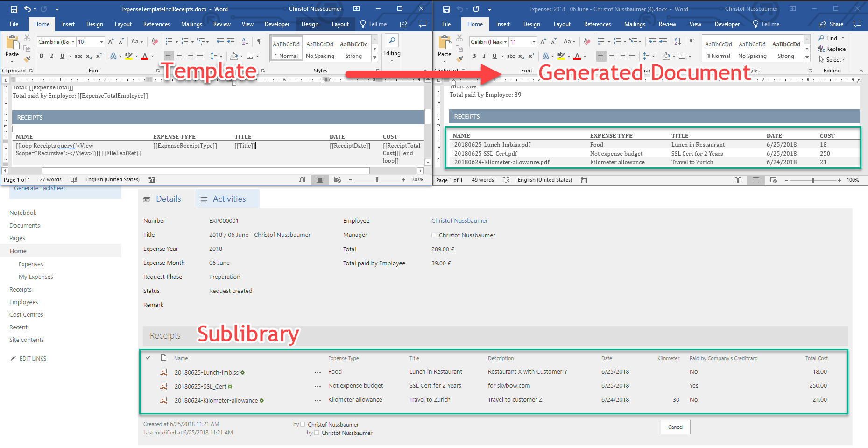The width and height of the screenshot is (868, 448).
Task: Toggle the select-all checkmark in Receipts list
Action: [x=148, y=358]
